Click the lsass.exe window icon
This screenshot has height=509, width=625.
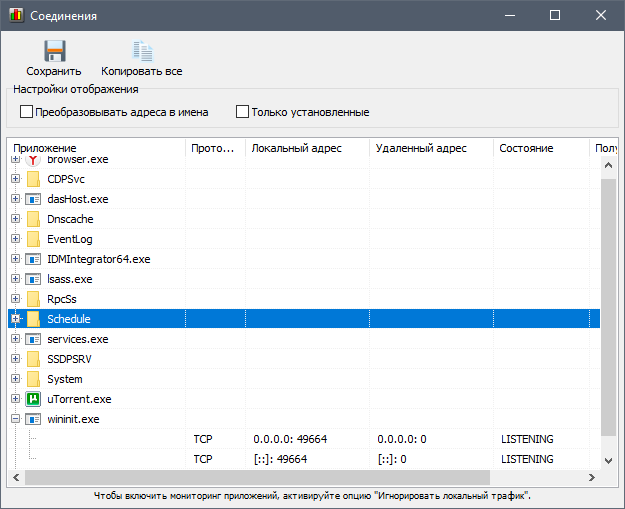(x=33, y=279)
